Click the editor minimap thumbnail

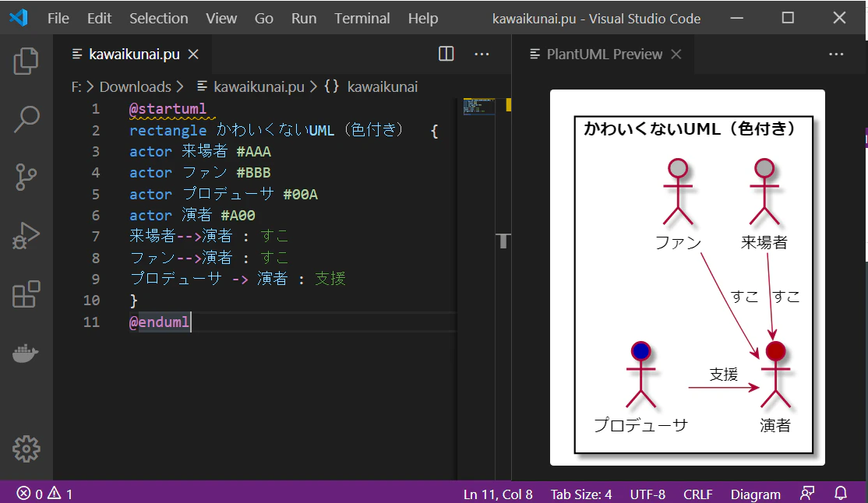[478, 106]
